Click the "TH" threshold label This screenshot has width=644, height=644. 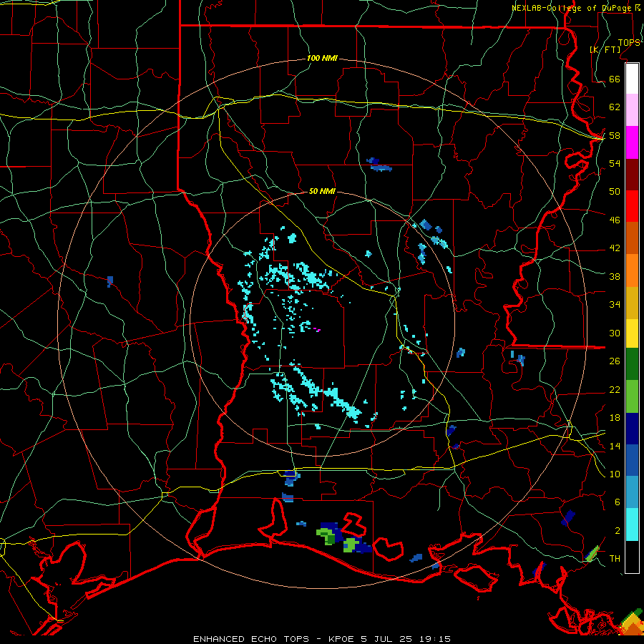tap(615, 559)
